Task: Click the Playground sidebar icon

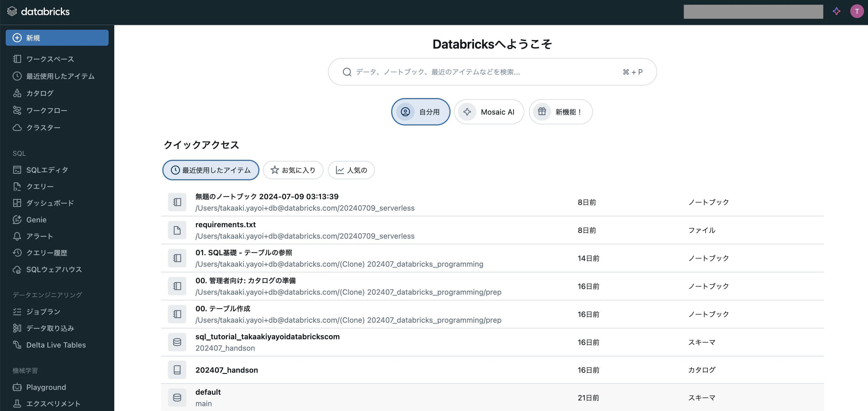Action: [17, 387]
